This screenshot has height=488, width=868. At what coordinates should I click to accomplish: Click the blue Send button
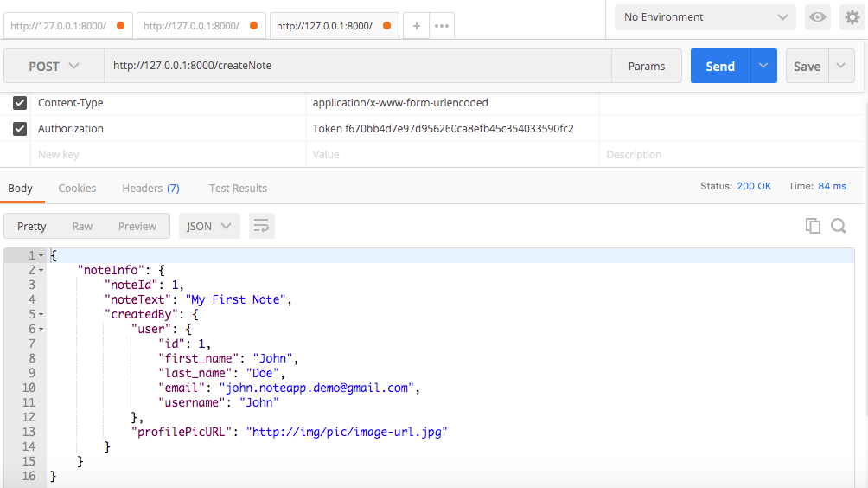(x=720, y=66)
